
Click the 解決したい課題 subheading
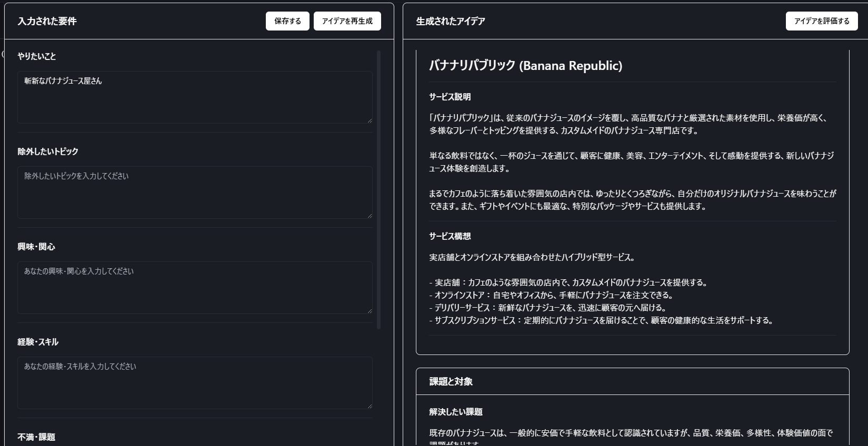[x=455, y=412]
